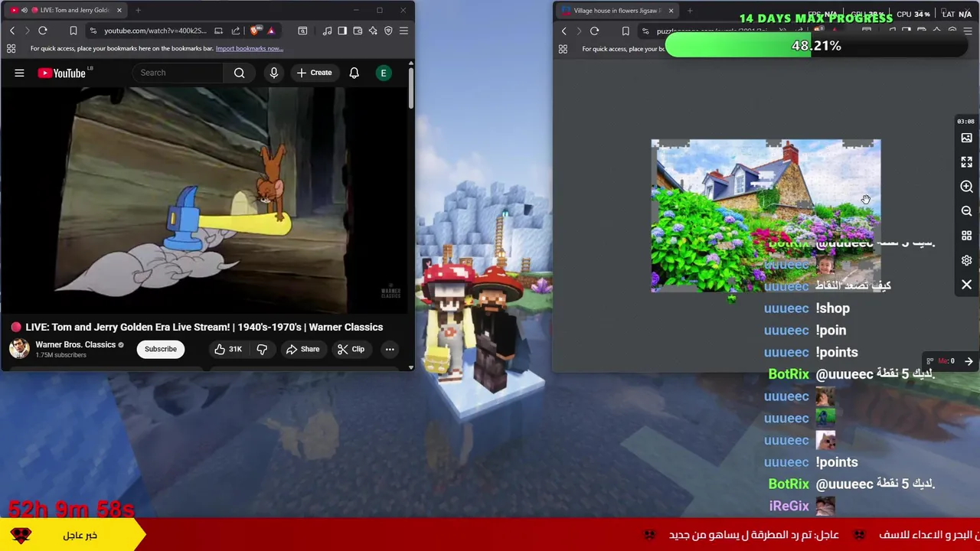This screenshot has height=551, width=980.
Task: Reload the puzzle page
Action: coord(595,31)
